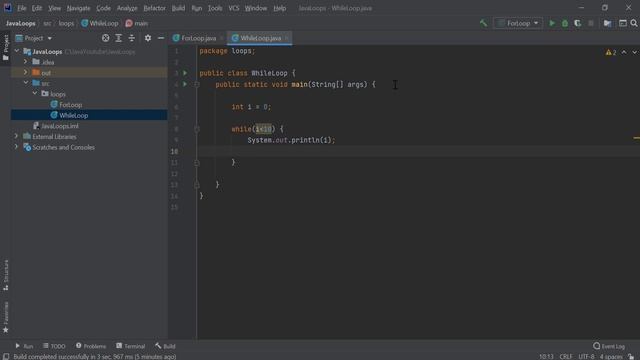This screenshot has width=640, height=360.
Task: Open the Refactor menu
Action: pyautogui.click(x=154, y=8)
